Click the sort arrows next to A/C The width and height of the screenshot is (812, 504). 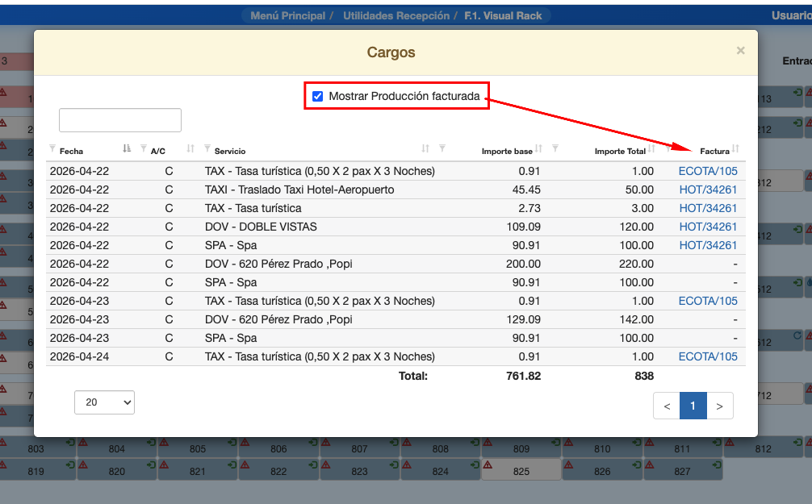click(x=190, y=149)
